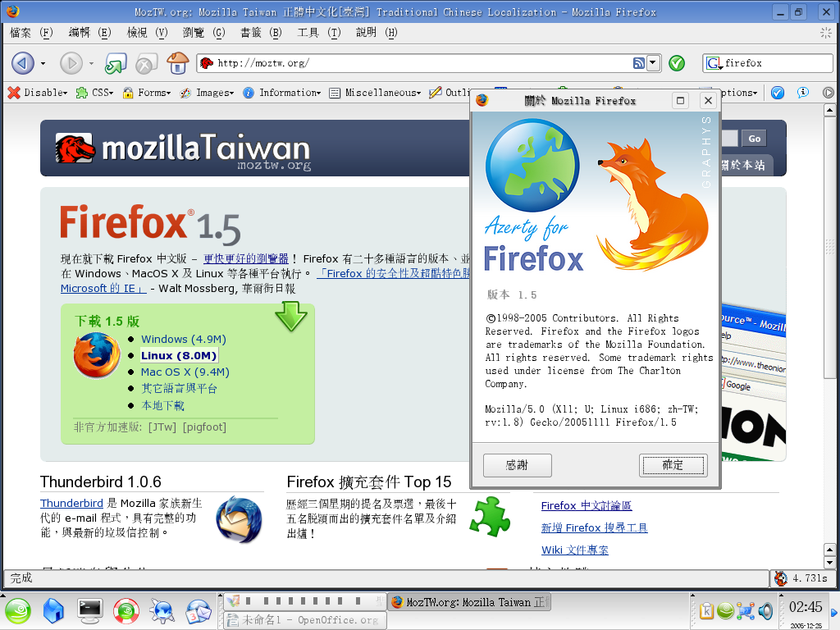
Task: Click the Reload page icon
Action: (116, 63)
